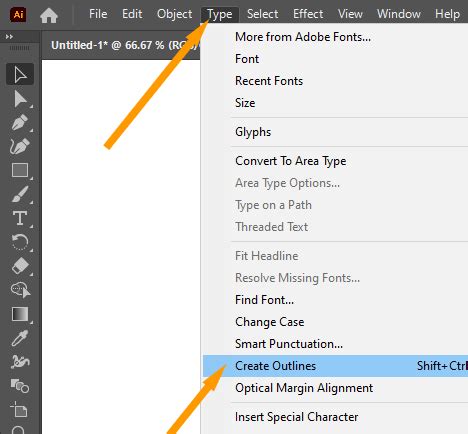The height and width of the screenshot is (434, 468).
Task: Select the Direct Selection tool
Action: (20, 99)
